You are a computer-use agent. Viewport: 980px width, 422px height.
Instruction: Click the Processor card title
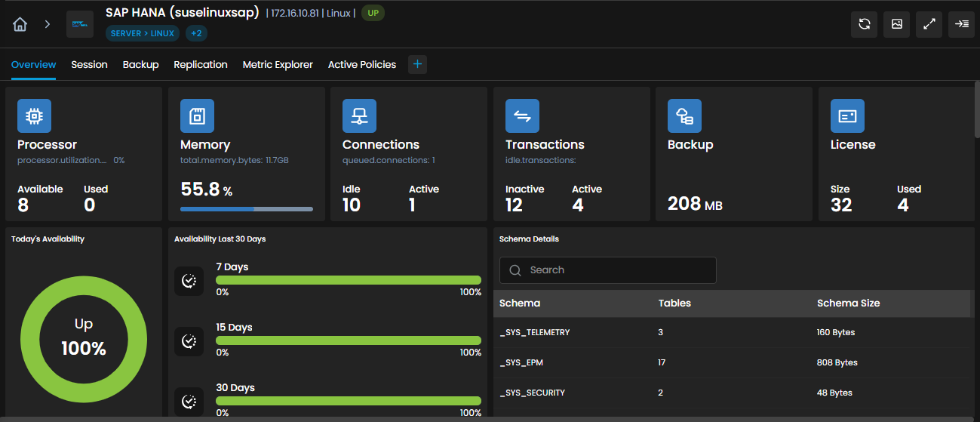point(48,144)
